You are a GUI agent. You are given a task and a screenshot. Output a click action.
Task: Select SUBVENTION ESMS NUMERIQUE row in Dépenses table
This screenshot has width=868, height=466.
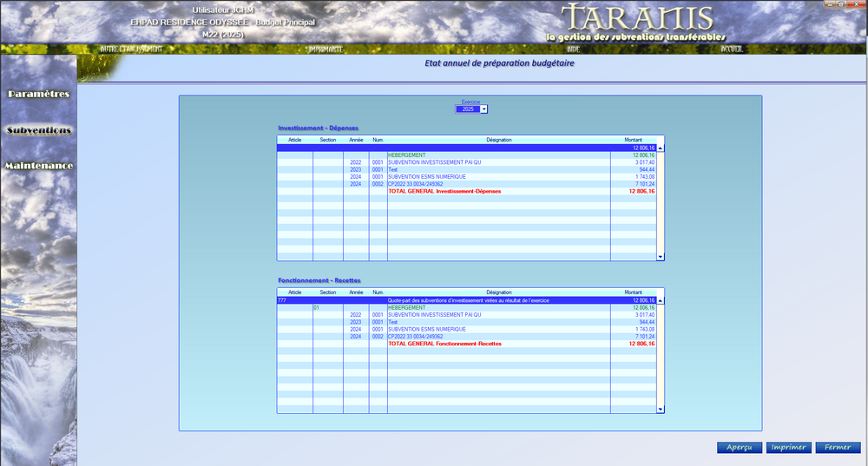(467, 177)
